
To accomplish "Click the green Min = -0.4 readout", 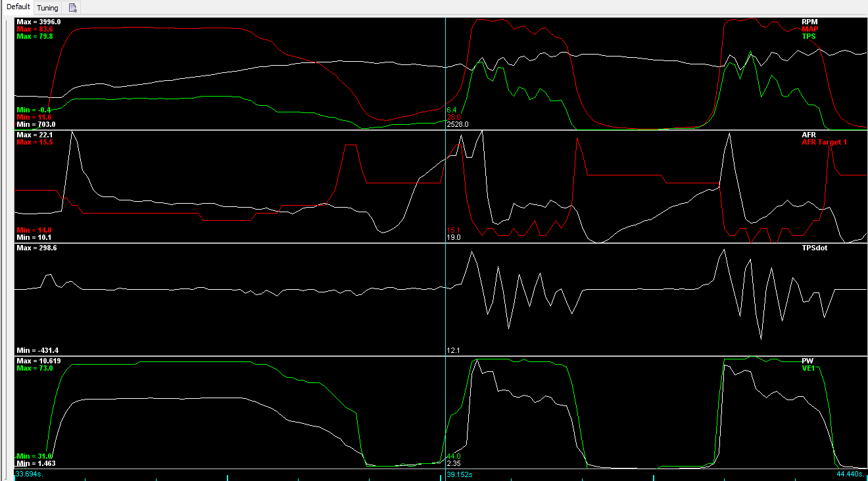I will coord(34,110).
